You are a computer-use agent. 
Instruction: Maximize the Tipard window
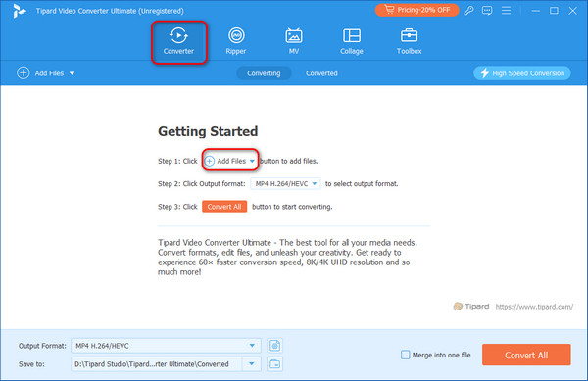tap(554, 11)
